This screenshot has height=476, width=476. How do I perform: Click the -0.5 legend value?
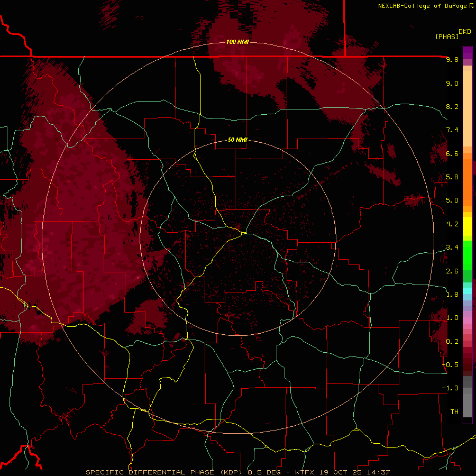pyautogui.click(x=450, y=365)
